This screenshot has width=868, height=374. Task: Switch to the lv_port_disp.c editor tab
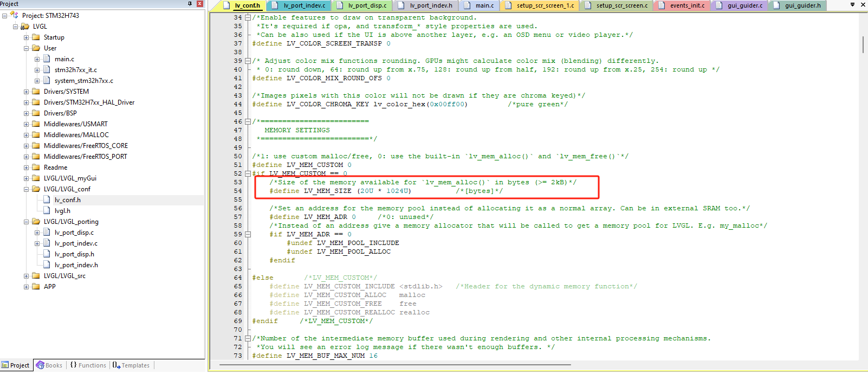(363, 5)
